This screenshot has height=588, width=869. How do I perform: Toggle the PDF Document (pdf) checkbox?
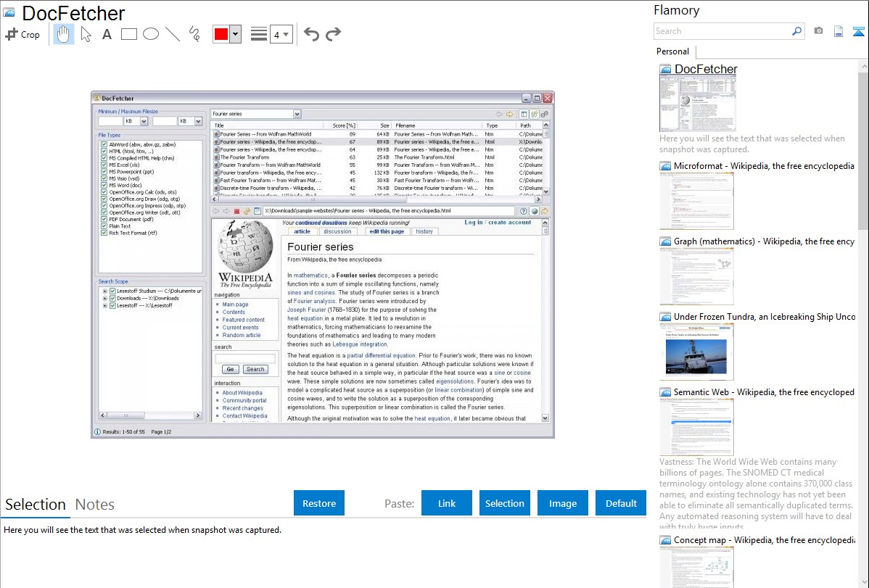pyautogui.click(x=104, y=220)
